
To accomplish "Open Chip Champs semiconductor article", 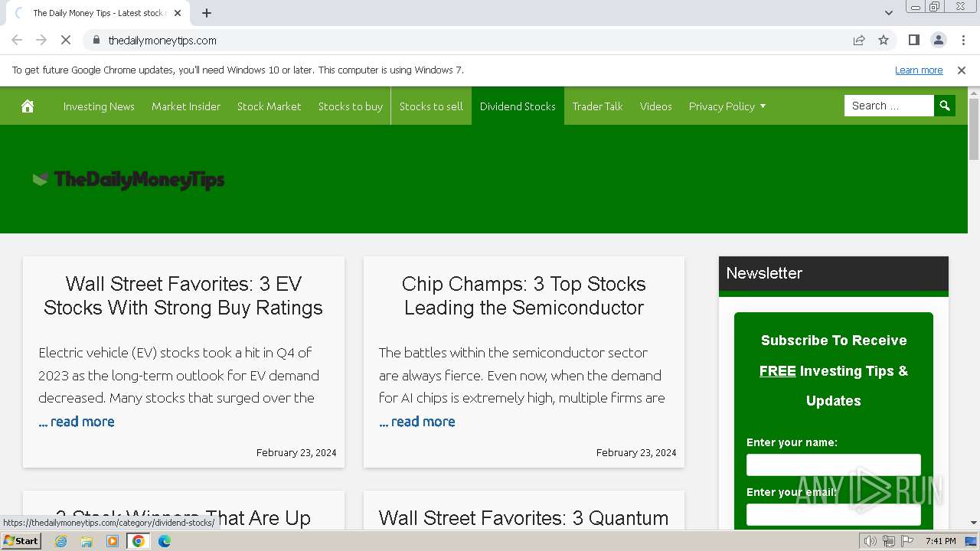I will click(524, 295).
